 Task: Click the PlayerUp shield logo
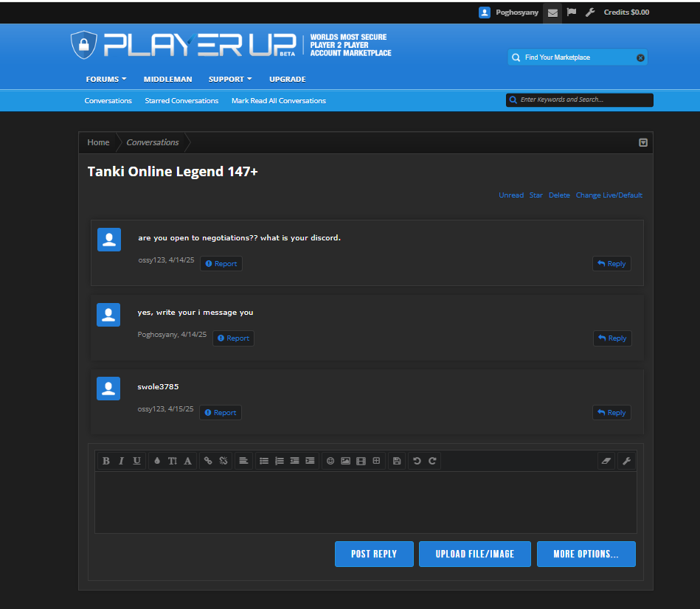pyautogui.click(x=84, y=45)
